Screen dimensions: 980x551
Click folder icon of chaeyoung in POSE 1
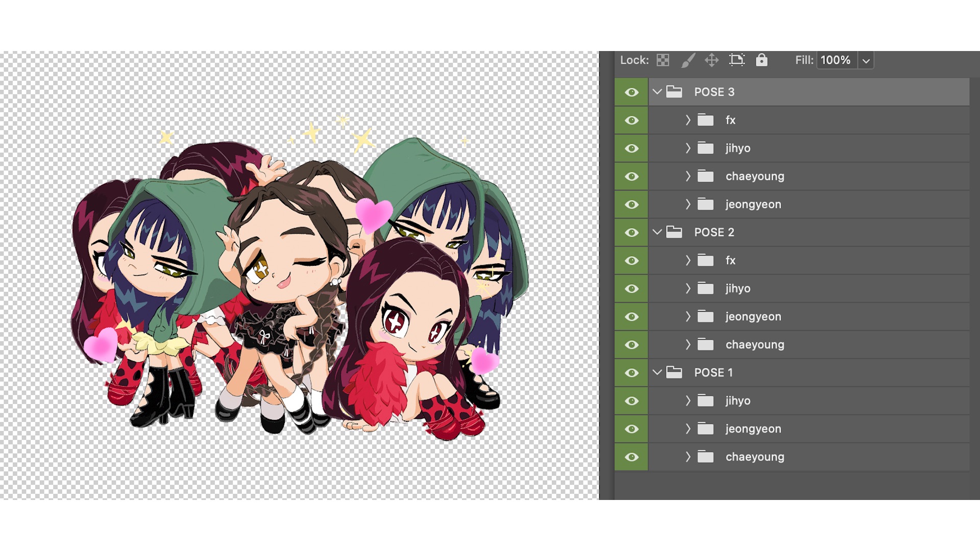click(705, 457)
